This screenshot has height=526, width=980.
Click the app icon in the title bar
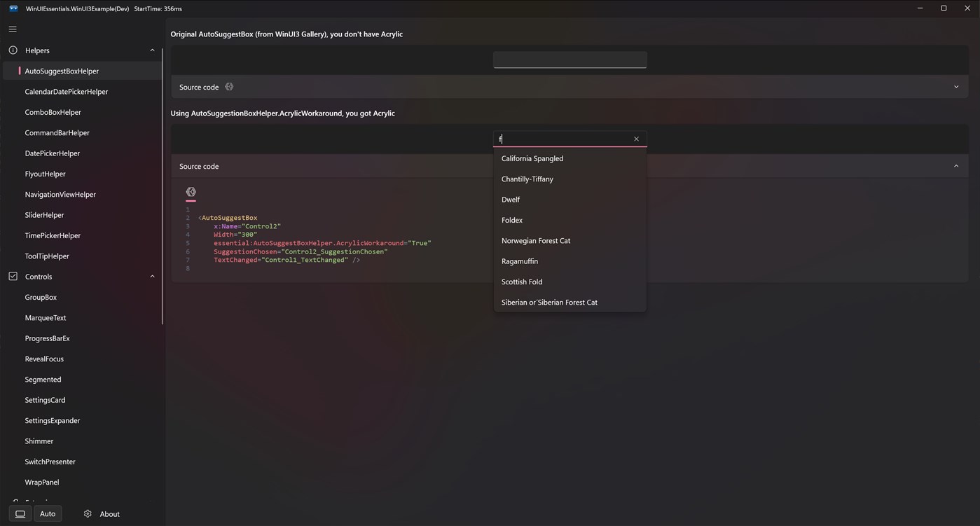click(13, 8)
